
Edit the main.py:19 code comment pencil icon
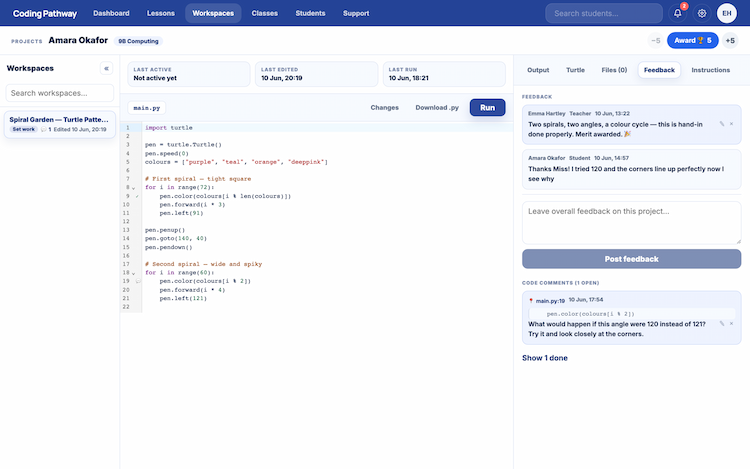722,324
